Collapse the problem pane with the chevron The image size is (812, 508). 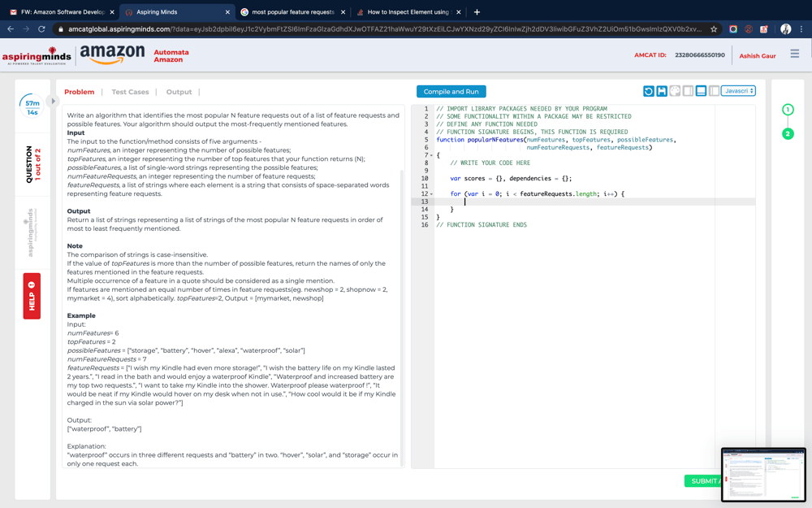tap(52, 101)
